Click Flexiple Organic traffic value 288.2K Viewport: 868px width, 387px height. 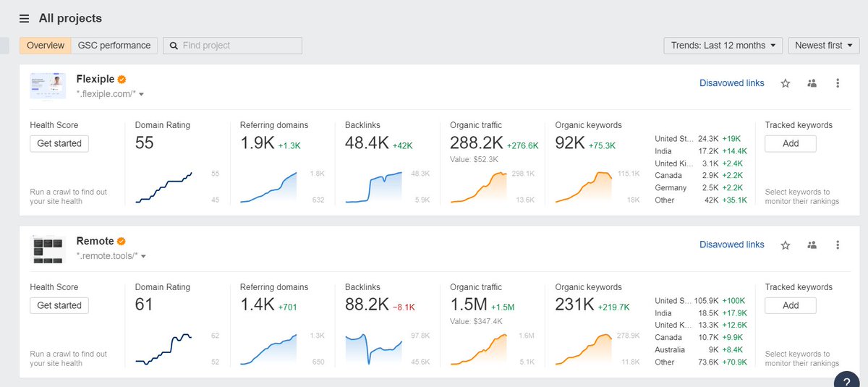pyautogui.click(x=477, y=143)
